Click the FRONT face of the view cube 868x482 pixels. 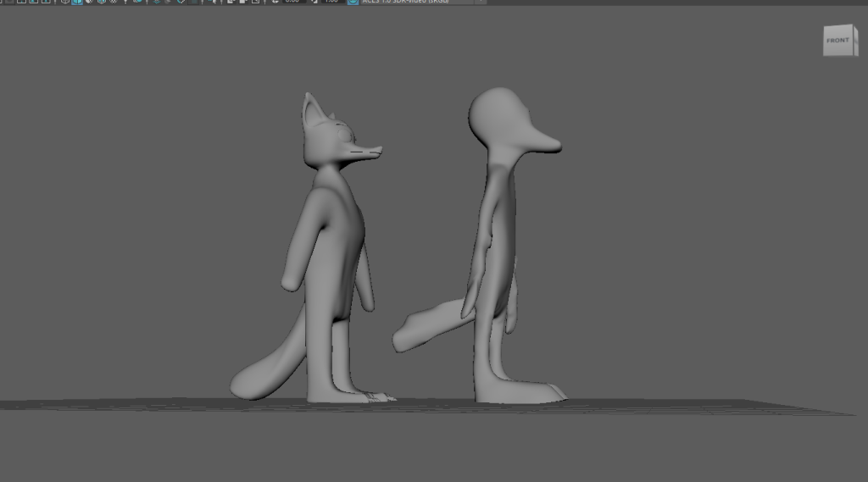[838, 41]
